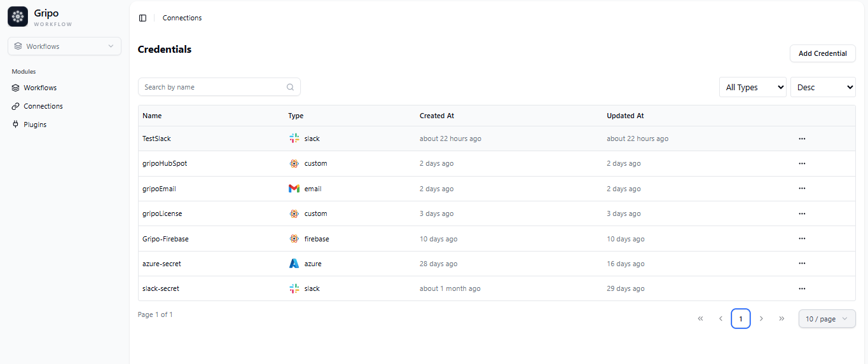Change the 10 / page size dropdown

coord(827,319)
